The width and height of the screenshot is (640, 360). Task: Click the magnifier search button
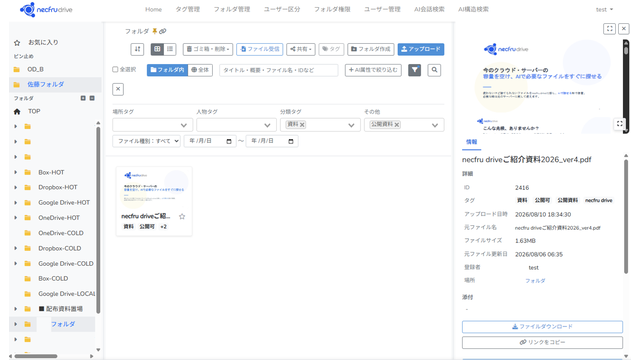tap(434, 70)
